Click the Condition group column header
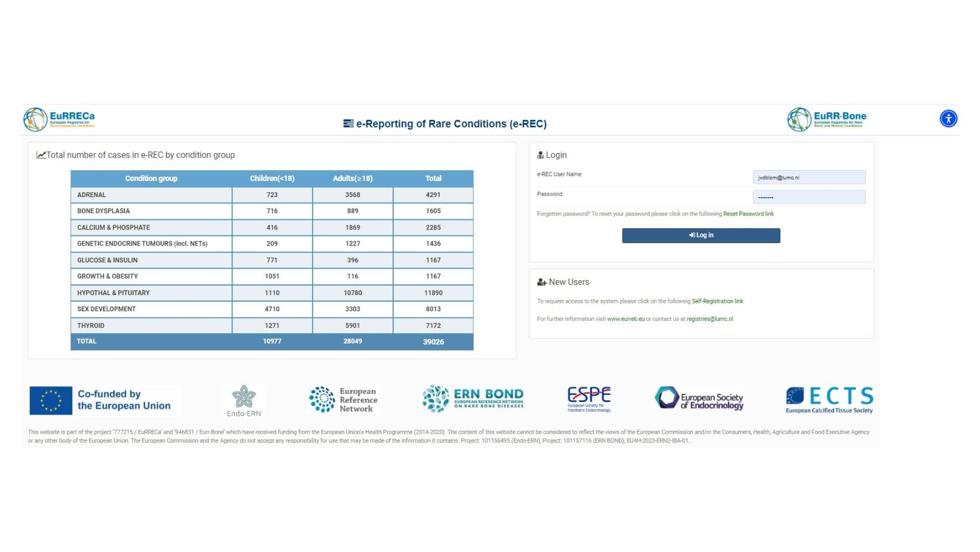Viewport: 980px width, 552px height. [151, 179]
